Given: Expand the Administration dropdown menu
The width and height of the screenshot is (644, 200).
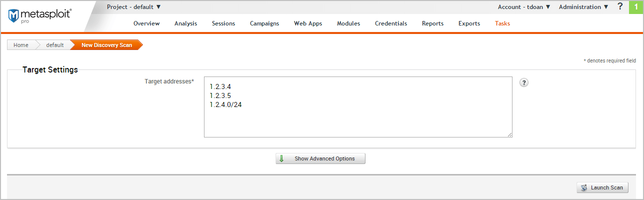Looking at the screenshot, I should (583, 7).
